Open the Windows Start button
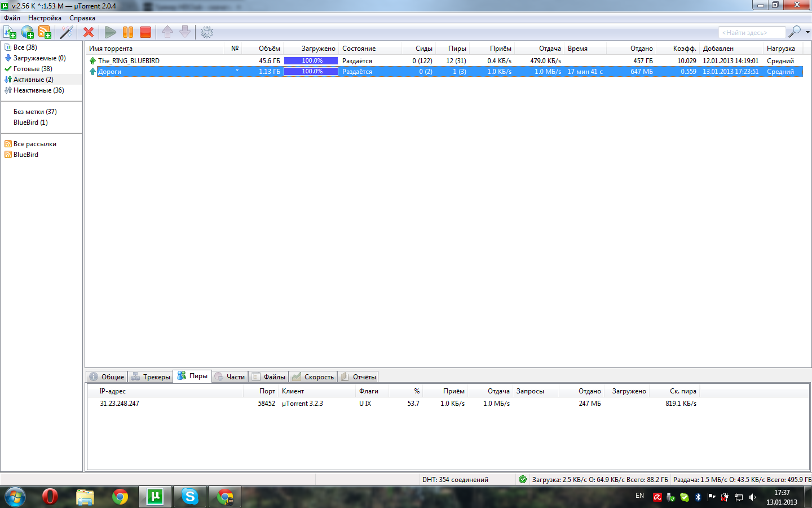The height and width of the screenshot is (508, 812). 15,497
